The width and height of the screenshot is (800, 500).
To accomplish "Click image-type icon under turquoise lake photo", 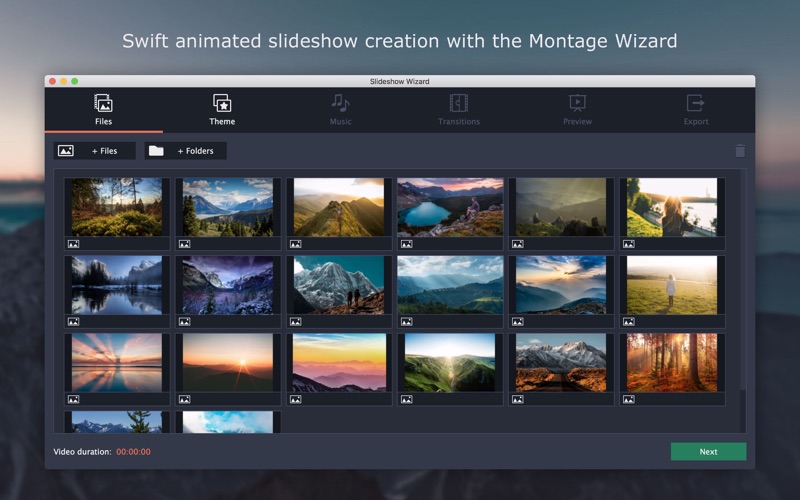I will click(x=407, y=244).
